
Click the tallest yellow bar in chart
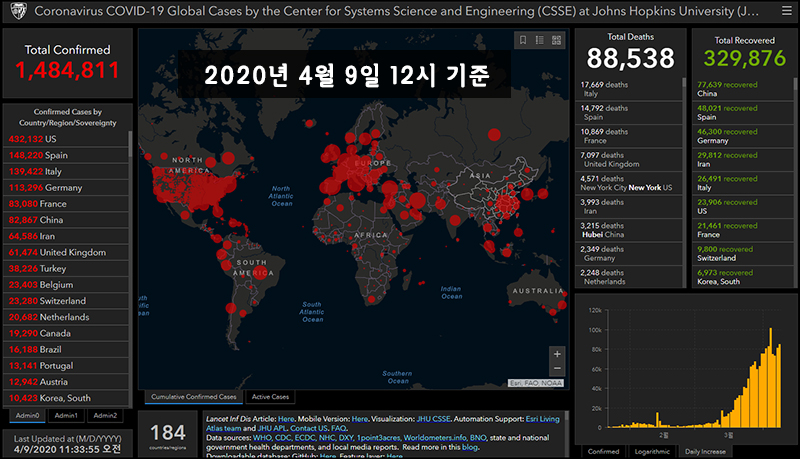770,377
